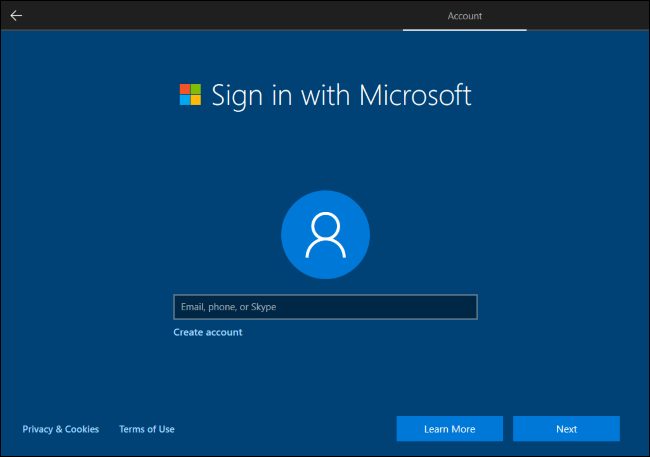Focus the Email, phone, or Skype field
The height and width of the screenshot is (457, 650).
pos(325,307)
